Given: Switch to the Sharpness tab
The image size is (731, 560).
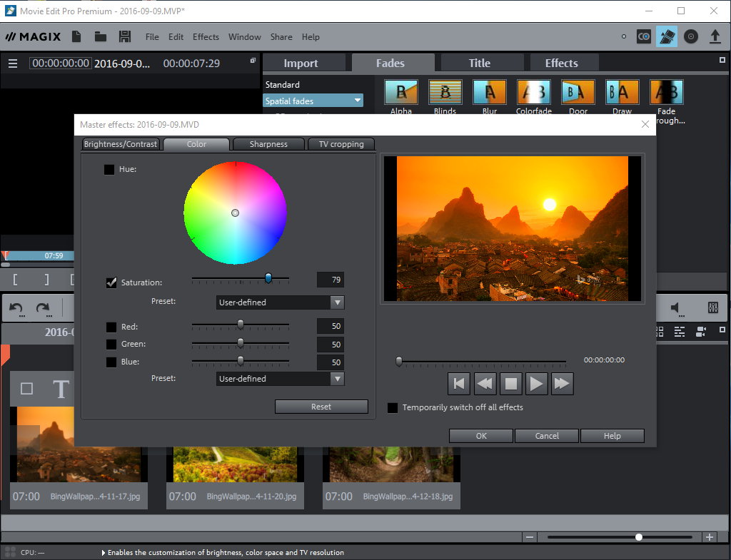Looking at the screenshot, I should coord(268,144).
